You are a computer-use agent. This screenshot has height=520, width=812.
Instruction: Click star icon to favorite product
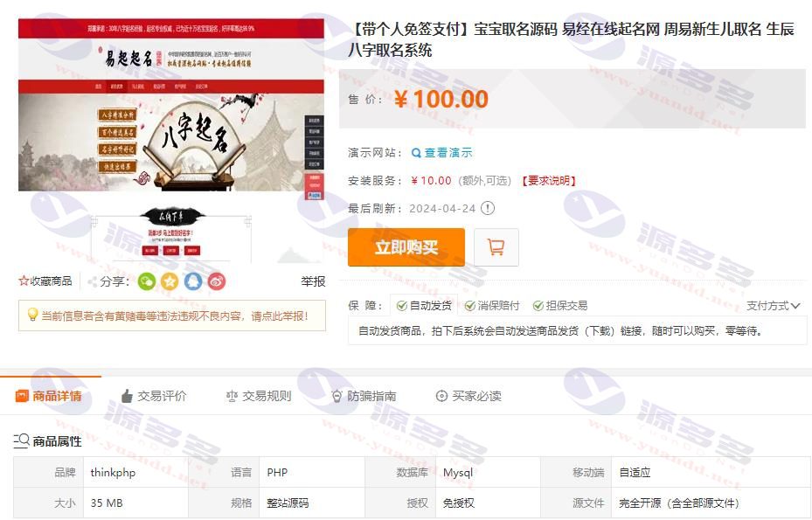[24, 281]
